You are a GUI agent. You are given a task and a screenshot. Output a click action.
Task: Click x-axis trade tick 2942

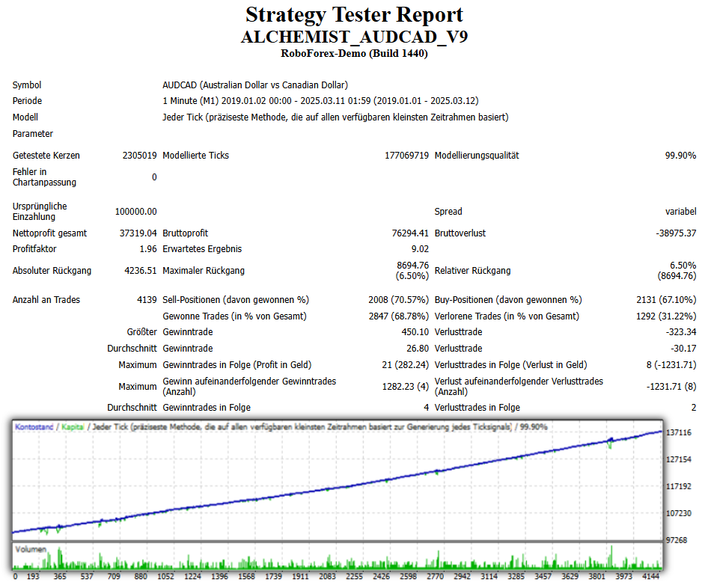[462, 576]
